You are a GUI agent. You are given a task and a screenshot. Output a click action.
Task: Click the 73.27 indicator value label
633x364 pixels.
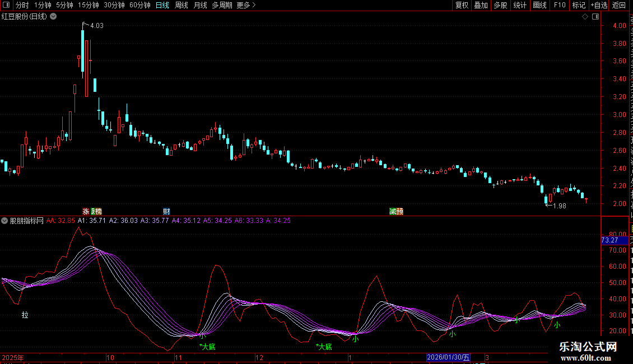(609, 240)
